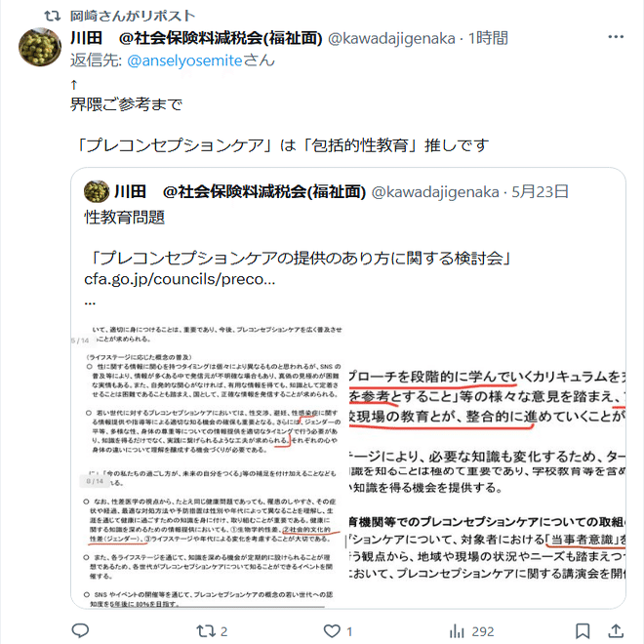Image resolution: width=644 pixels, height=644 pixels.
Task: Bookmark this post
Action: coord(583,631)
